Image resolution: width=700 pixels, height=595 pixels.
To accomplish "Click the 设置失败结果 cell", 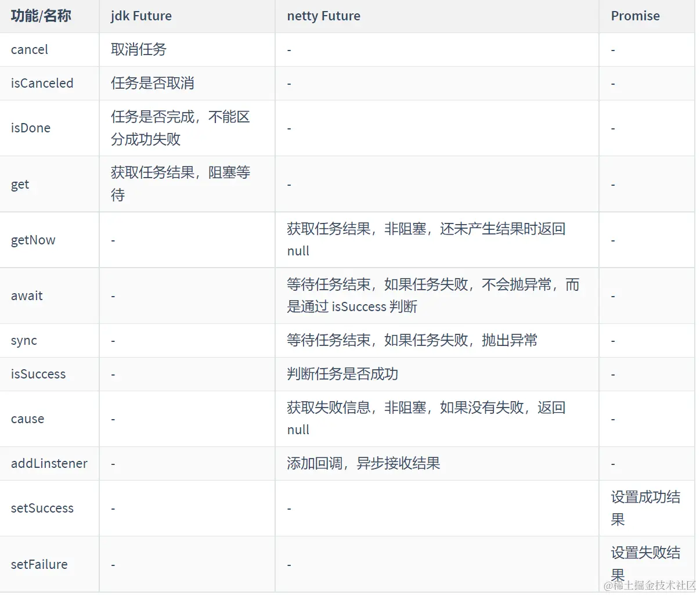I will click(x=645, y=564).
